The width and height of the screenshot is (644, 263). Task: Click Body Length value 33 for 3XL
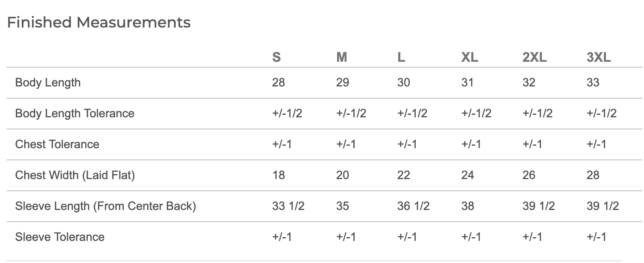[593, 83]
